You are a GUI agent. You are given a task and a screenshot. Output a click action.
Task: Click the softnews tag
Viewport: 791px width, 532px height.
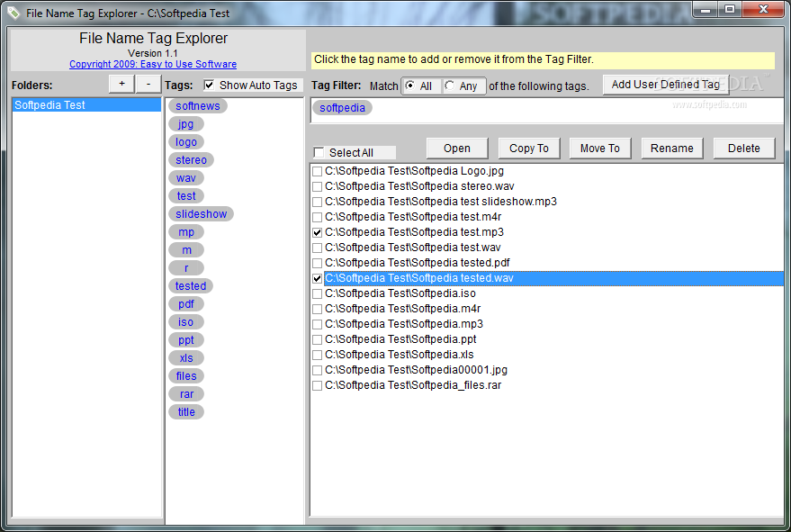(x=198, y=106)
